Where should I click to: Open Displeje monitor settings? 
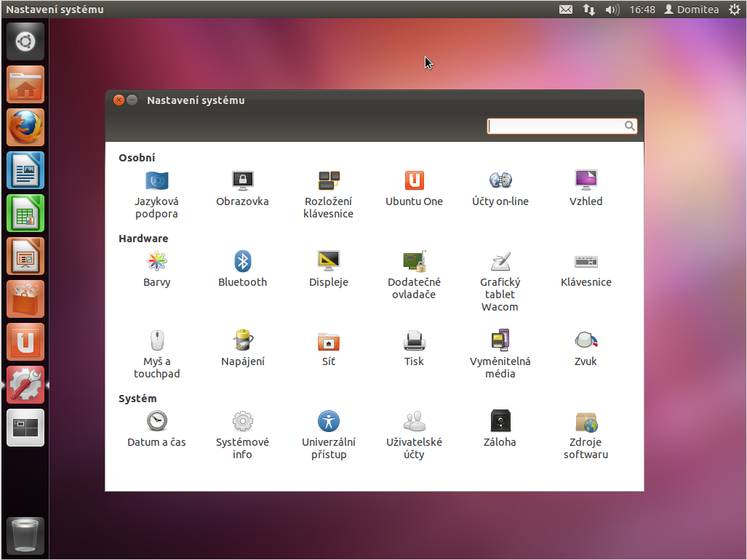(329, 261)
